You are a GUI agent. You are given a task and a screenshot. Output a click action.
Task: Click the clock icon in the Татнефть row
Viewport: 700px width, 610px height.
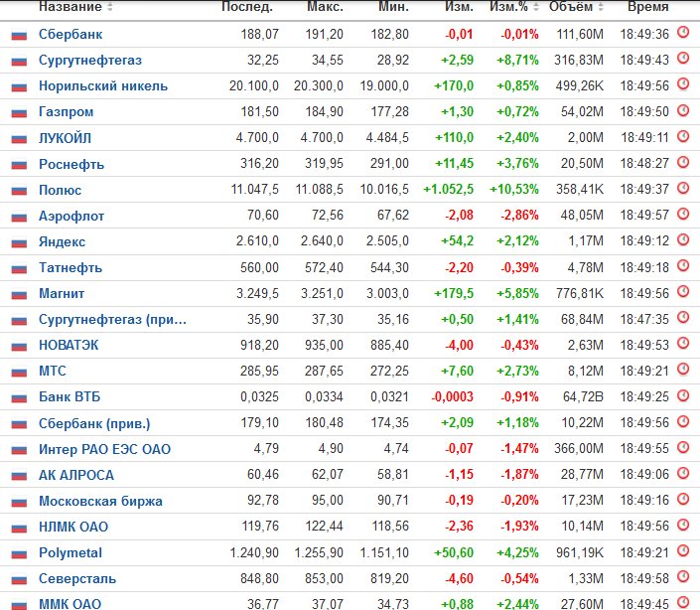pyautogui.click(x=683, y=265)
